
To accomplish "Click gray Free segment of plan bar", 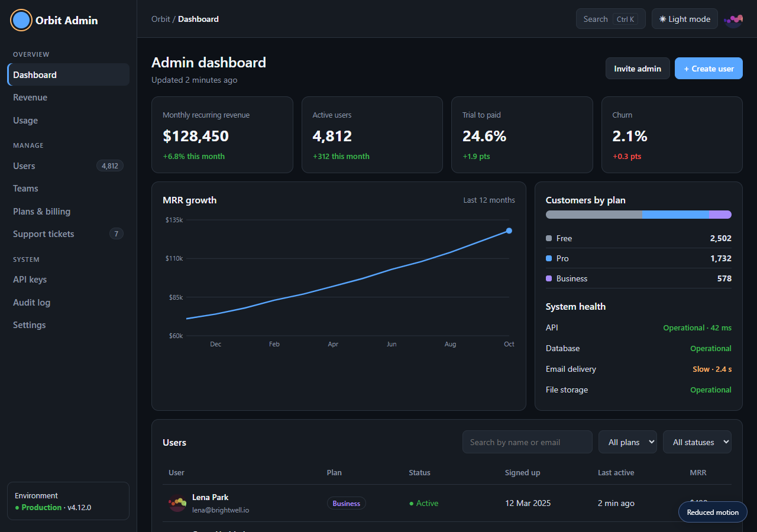I will pos(594,215).
